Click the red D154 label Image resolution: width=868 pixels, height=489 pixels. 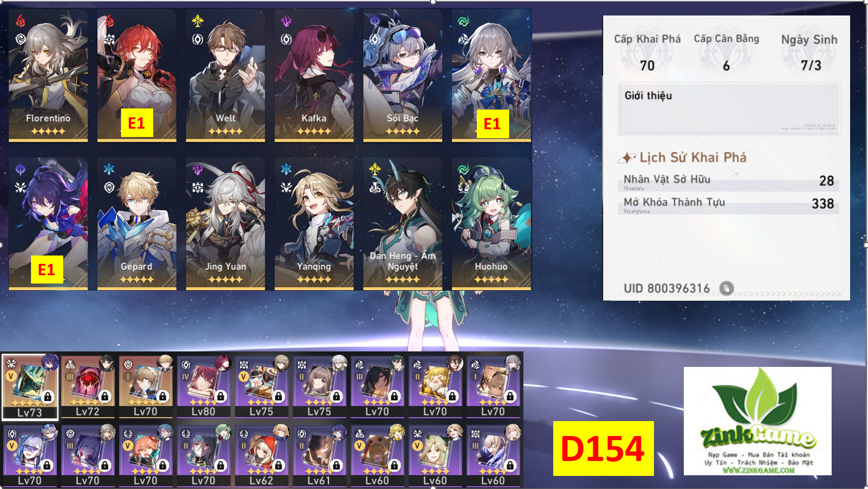tap(603, 448)
